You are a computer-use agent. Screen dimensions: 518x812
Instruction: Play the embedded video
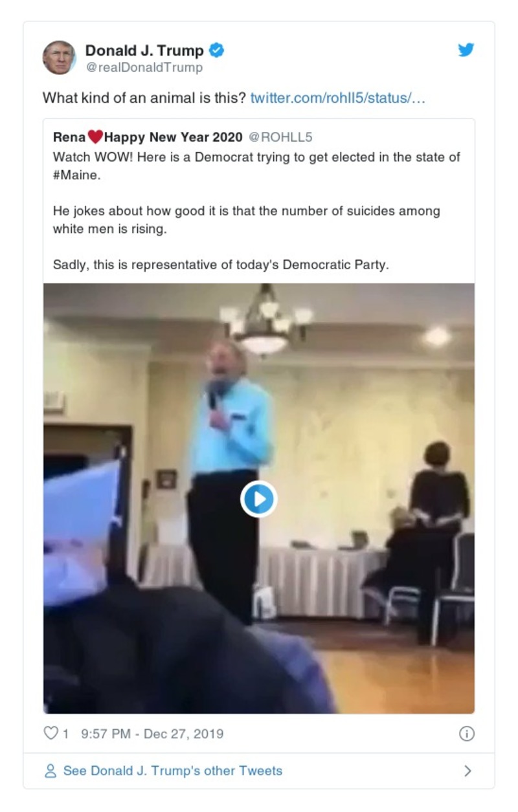tap(258, 499)
